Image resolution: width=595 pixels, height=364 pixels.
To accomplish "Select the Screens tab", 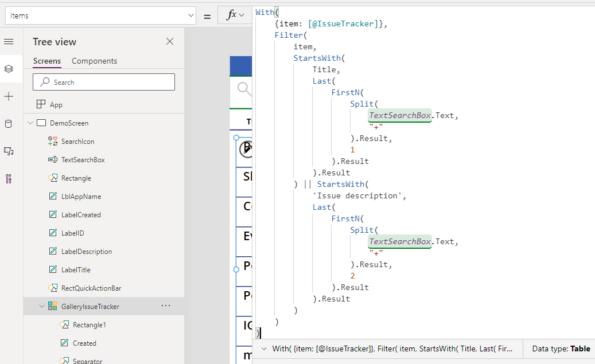I will [x=46, y=61].
